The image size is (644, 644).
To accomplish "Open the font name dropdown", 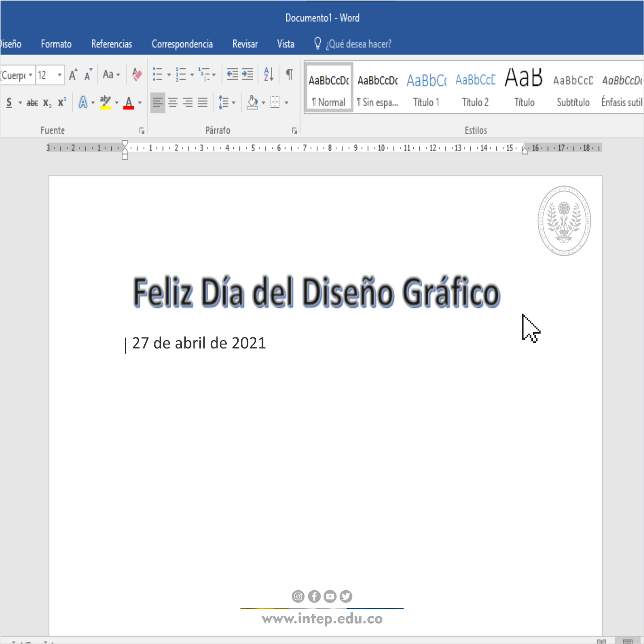I will [30, 75].
